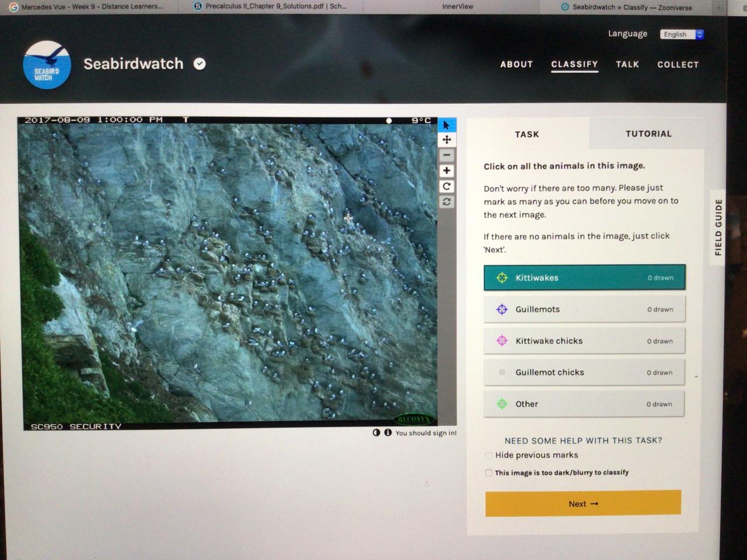Viewport: 747px width, 560px height.
Task: Invert image colors with contrast icon
Action: [376, 433]
